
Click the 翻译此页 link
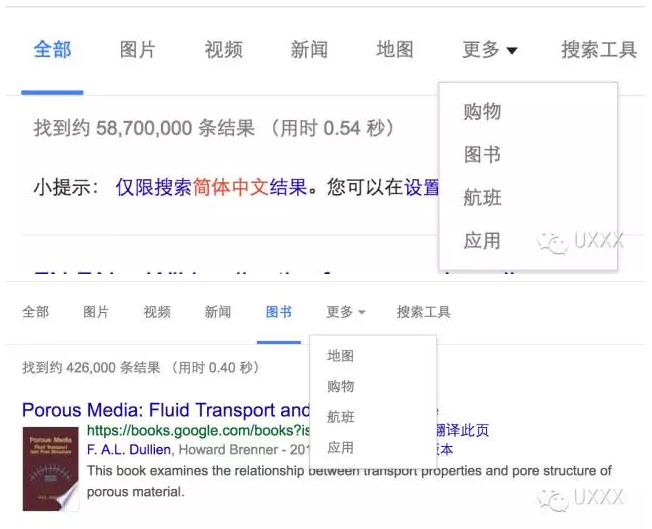(463, 431)
